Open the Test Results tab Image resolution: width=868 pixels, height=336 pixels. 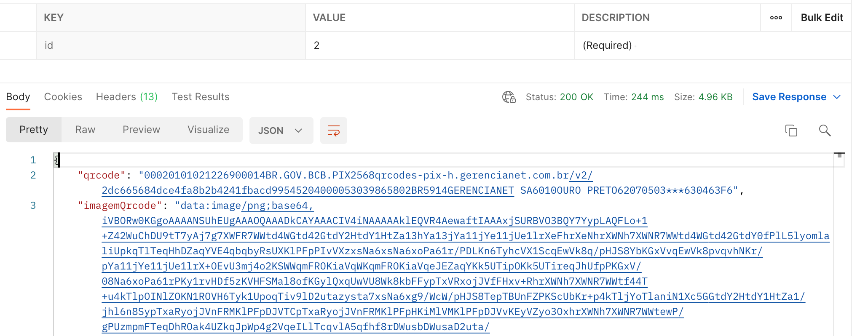coord(201,97)
